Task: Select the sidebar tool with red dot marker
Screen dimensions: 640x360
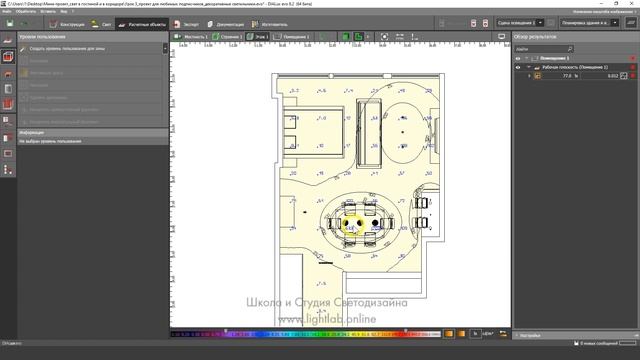Action: 8,138
